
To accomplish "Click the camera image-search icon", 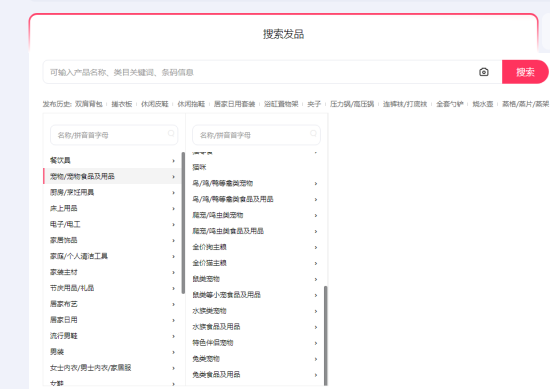I will (x=484, y=72).
